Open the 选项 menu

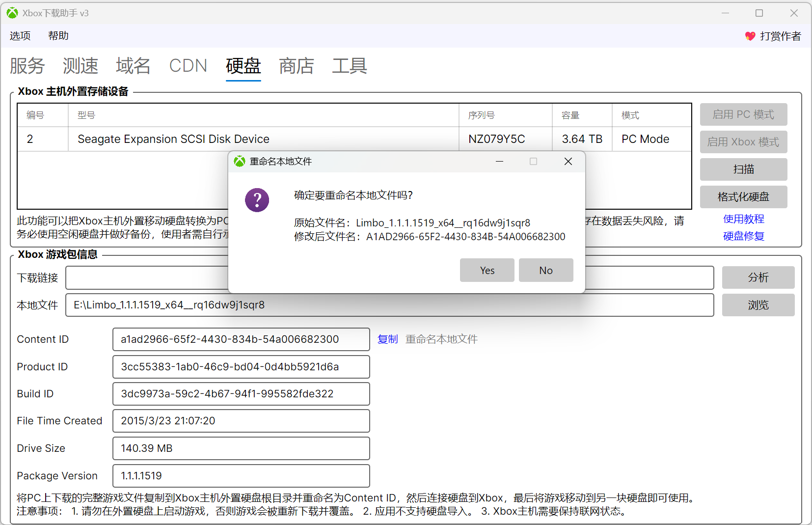[20, 36]
